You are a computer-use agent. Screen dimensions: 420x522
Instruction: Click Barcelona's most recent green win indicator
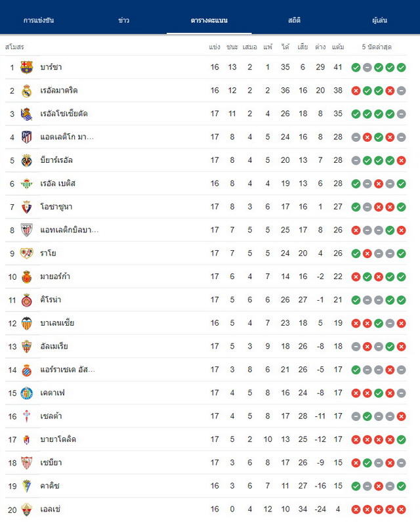tap(402, 68)
